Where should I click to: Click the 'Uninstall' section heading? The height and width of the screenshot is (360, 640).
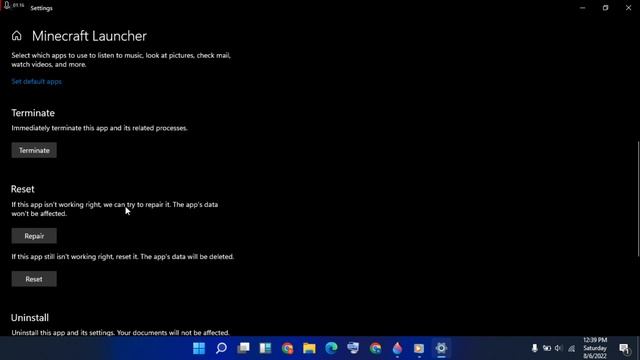30,318
